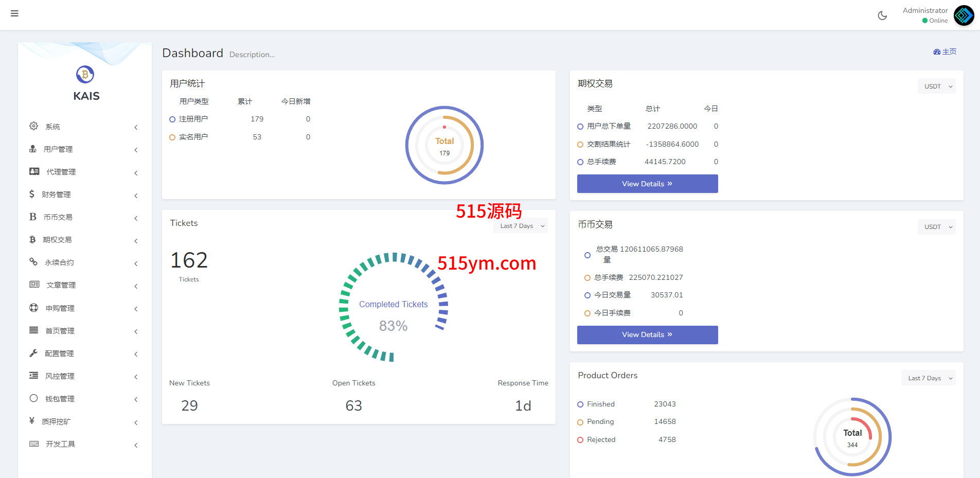The image size is (980, 478).
Task: Click the Completed Tickets radial gauge
Action: point(394,307)
